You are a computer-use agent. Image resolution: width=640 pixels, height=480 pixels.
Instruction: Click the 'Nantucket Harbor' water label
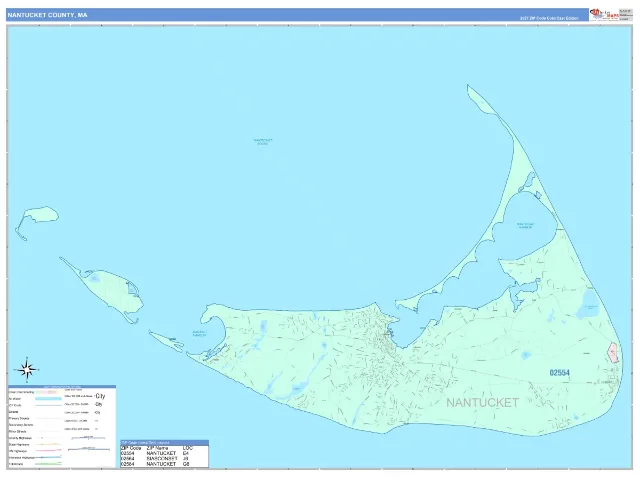click(525, 225)
